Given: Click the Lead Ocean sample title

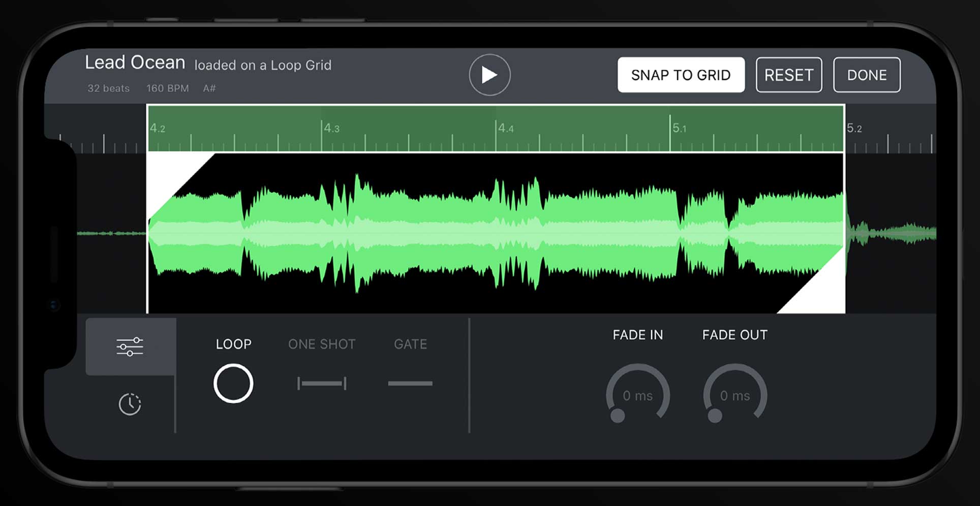Looking at the screenshot, I should pos(135,62).
